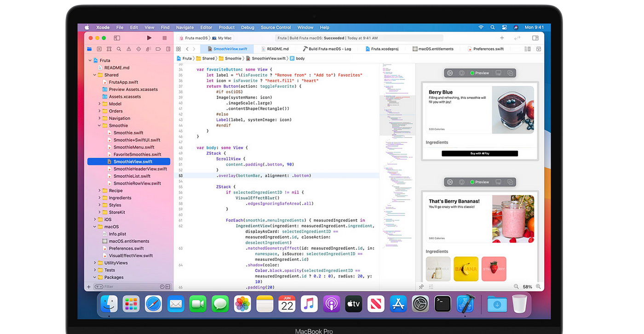644x334 pixels.
Task: Toggle recent files filter in navigator
Action: (x=162, y=287)
